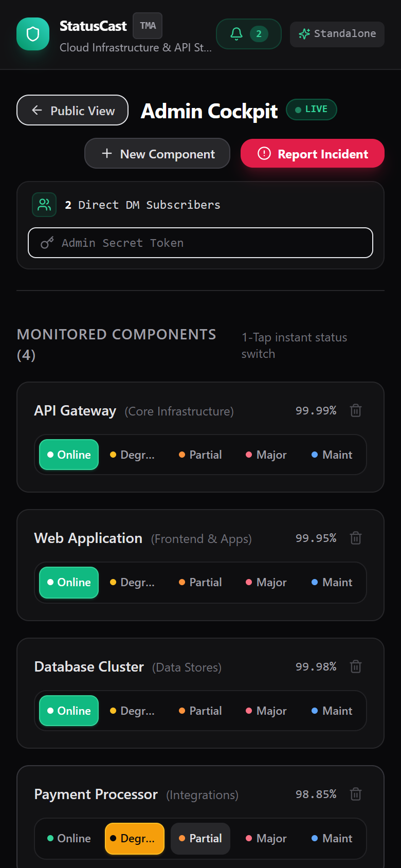
Task: Set Payment Processor status to Online
Action: pyautogui.click(x=69, y=838)
